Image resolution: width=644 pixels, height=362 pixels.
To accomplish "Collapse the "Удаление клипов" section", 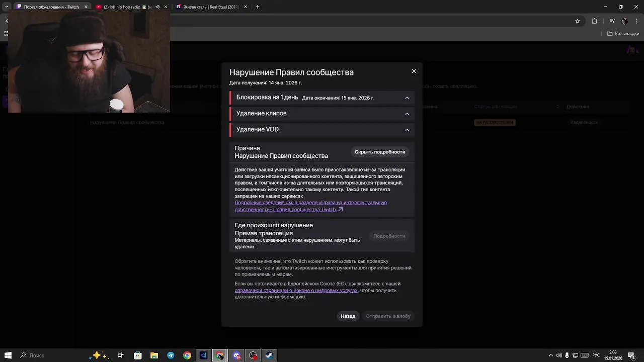I will click(407, 114).
